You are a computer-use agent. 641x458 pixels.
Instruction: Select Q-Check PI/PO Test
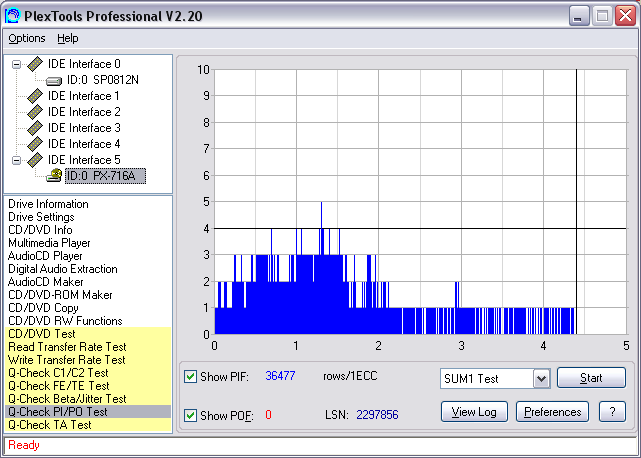(x=88, y=412)
